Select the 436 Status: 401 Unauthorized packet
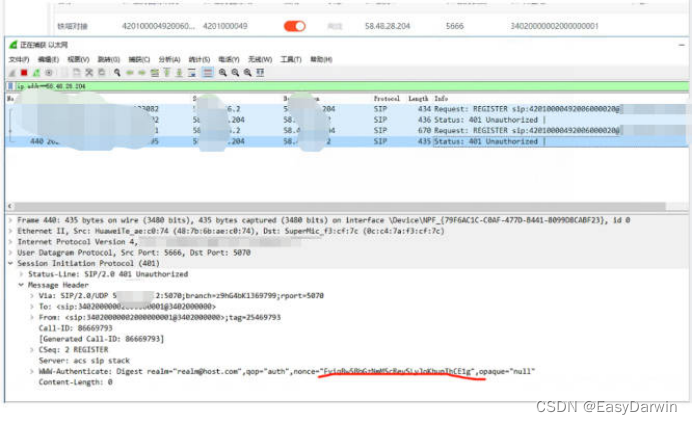 pyautogui.click(x=346, y=120)
